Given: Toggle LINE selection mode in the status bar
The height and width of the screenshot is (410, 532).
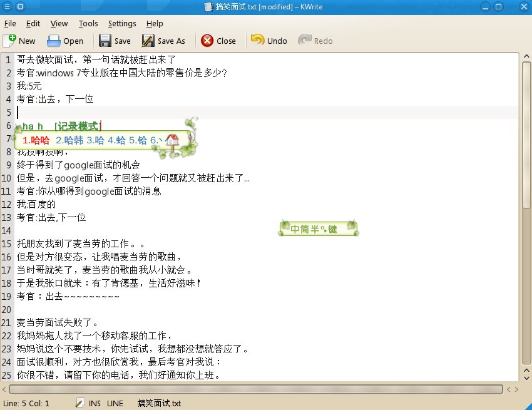Looking at the screenshot, I should tap(115, 403).
